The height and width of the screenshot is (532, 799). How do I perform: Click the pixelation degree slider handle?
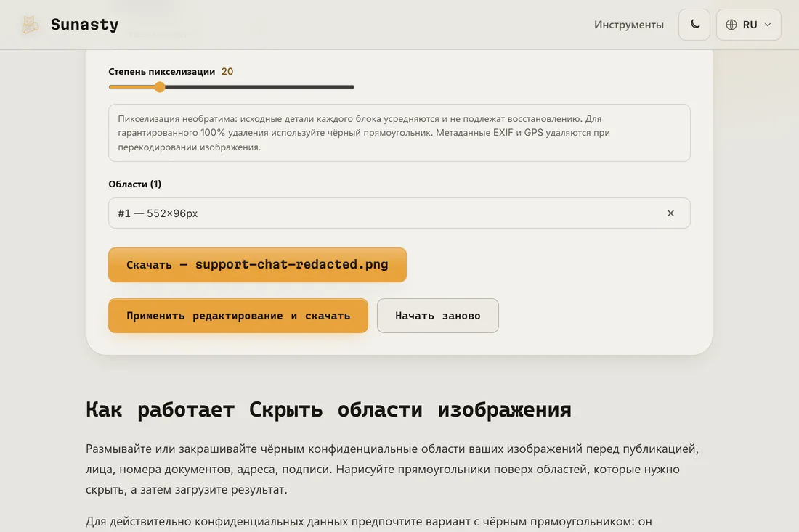160,87
